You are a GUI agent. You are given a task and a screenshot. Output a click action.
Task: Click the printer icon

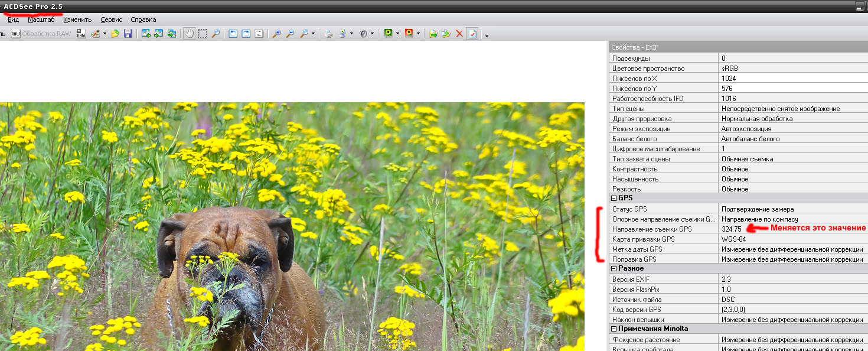pos(328,34)
